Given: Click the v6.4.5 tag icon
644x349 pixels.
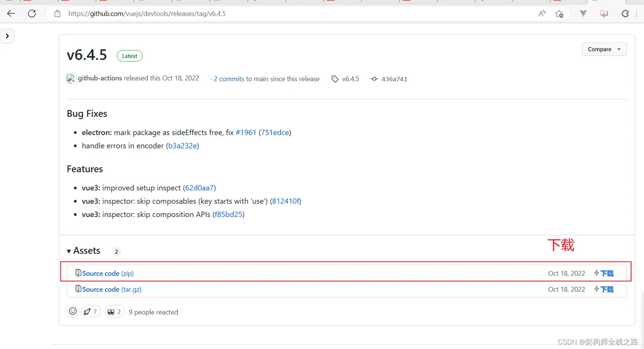Looking at the screenshot, I should point(335,79).
